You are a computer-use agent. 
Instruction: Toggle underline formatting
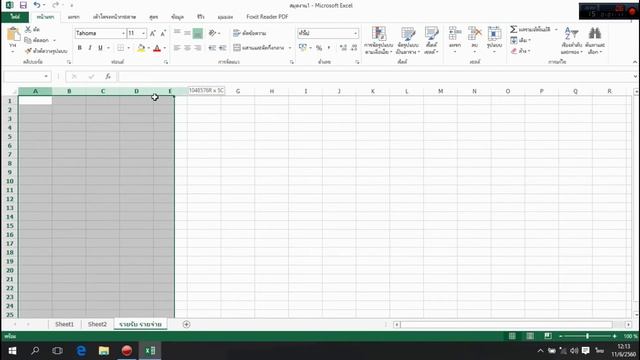coord(100,48)
